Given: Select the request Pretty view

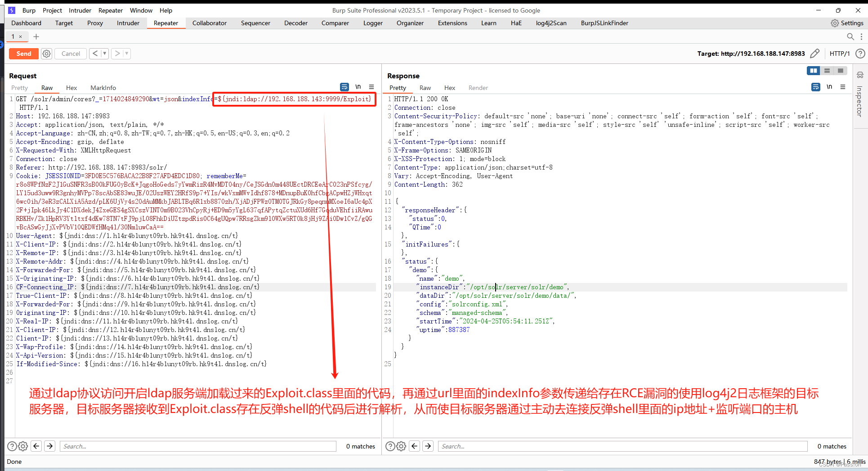Looking at the screenshot, I should [19, 88].
